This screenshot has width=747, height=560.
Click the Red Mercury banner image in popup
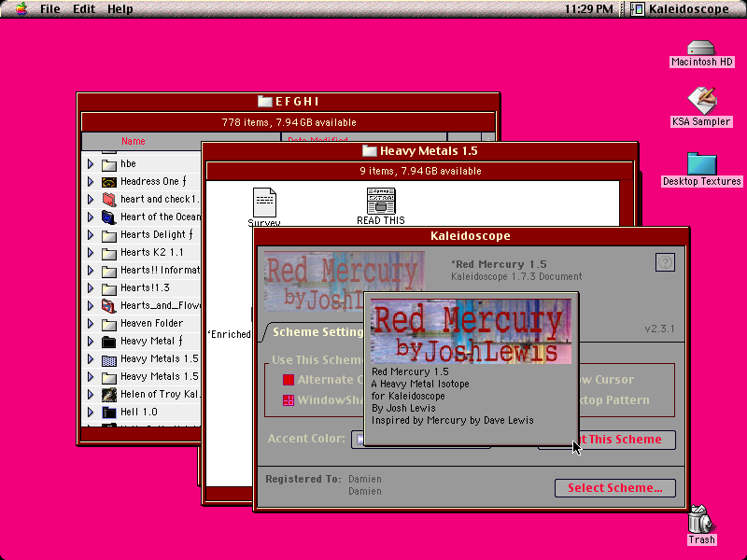471,331
